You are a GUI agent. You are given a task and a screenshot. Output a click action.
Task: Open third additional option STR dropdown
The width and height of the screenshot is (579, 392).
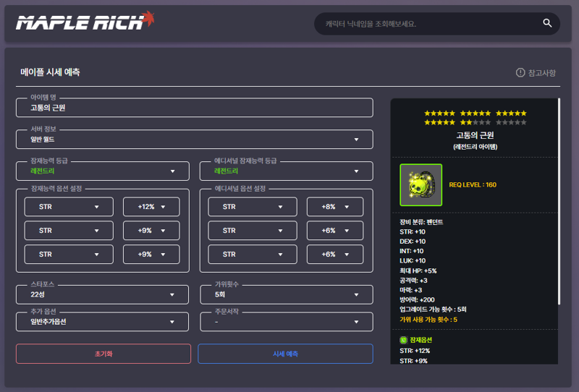pos(253,255)
